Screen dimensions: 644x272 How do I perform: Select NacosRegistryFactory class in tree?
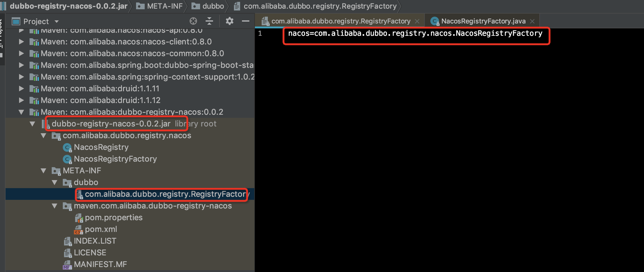point(115,159)
